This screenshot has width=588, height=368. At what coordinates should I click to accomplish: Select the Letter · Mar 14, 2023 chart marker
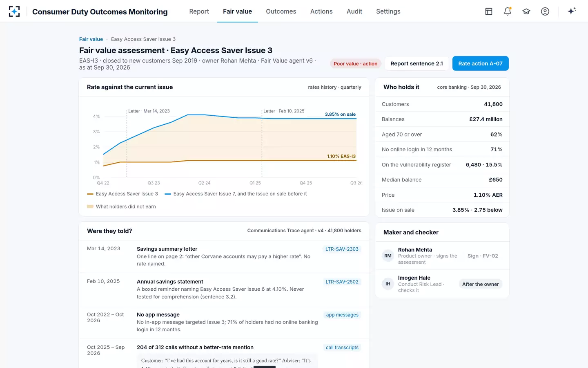pos(149,111)
